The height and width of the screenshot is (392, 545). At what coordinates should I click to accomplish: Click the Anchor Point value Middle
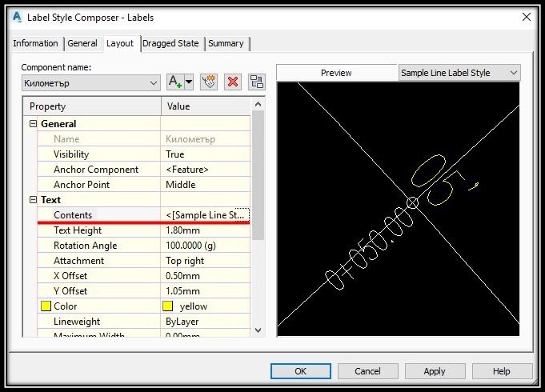tap(206, 185)
